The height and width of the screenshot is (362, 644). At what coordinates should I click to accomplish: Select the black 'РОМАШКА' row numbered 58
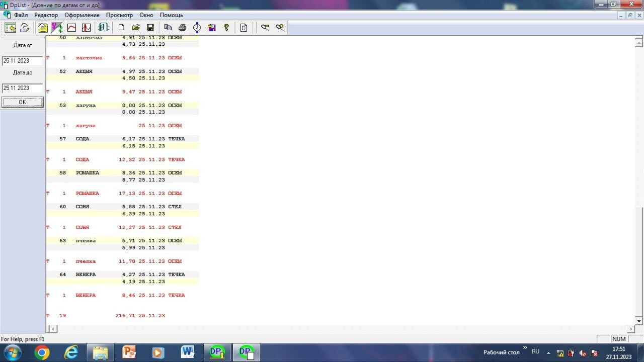[122, 172]
